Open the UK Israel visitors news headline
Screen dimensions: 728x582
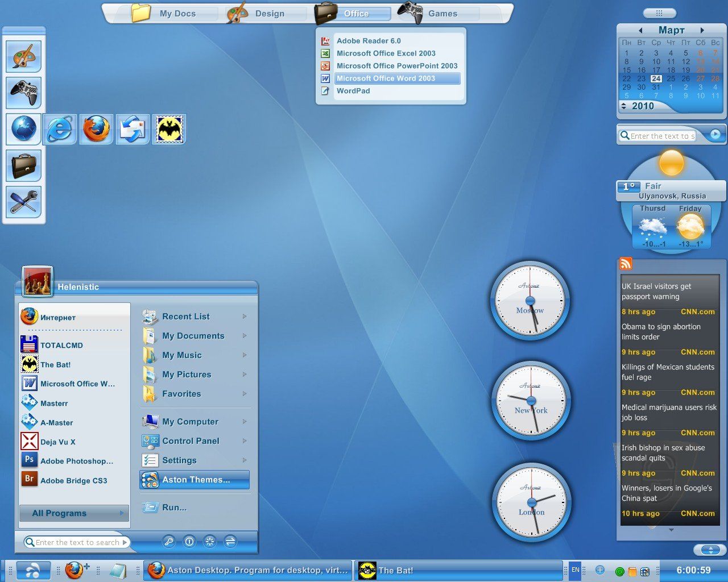656,292
